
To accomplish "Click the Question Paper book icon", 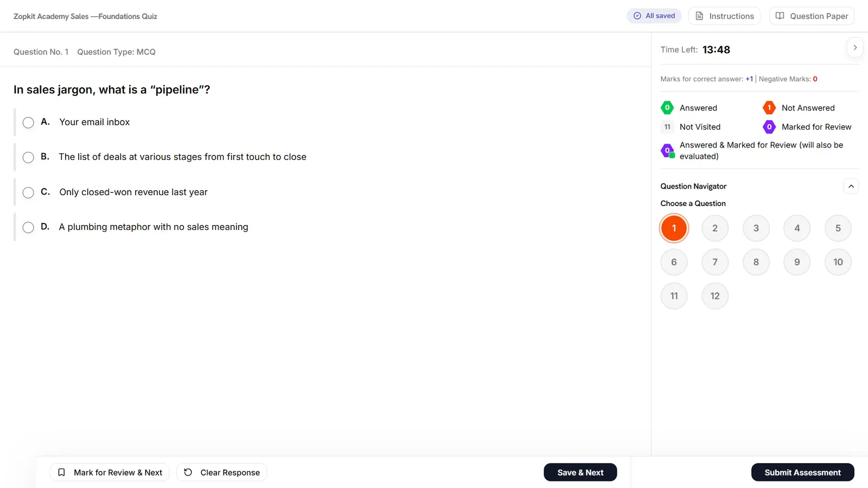I will pyautogui.click(x=780, y=16).
